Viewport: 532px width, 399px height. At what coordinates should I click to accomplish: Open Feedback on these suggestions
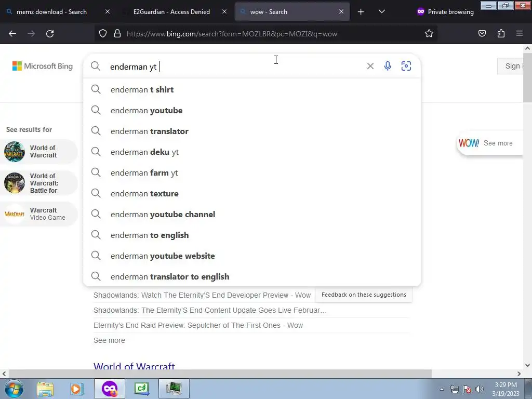point(364,295)
